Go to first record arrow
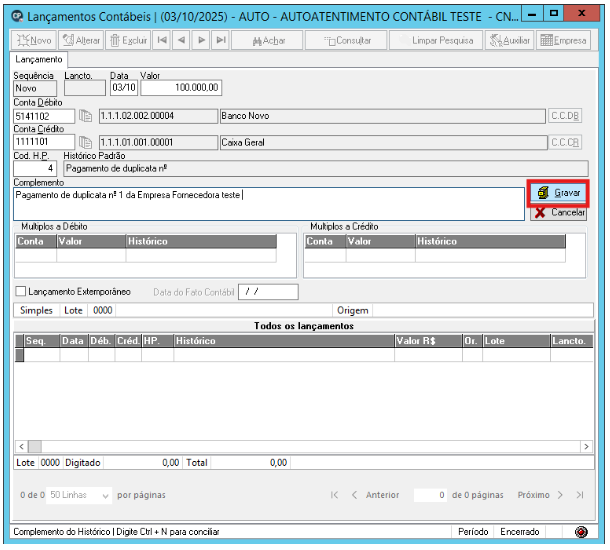 coord(161,40)
